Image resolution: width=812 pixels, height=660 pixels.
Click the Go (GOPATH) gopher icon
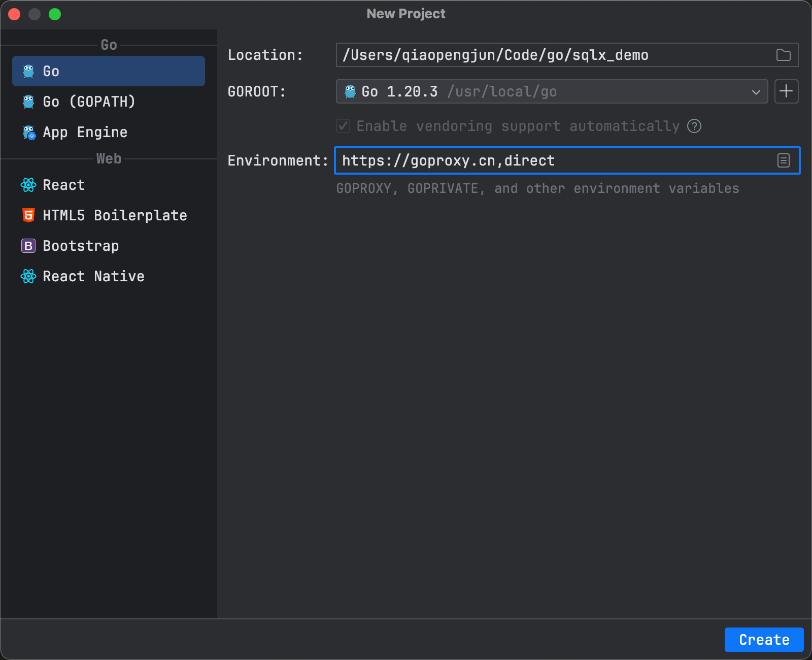click(x=28, y=102)
